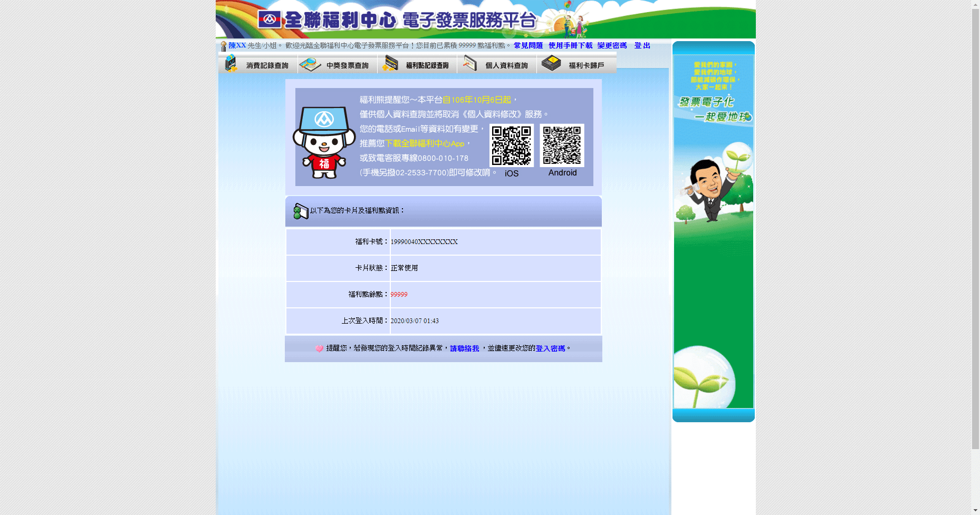Click the 常見問題 link
The height and width of the screenshot is (515, 980).
point(528,46)
